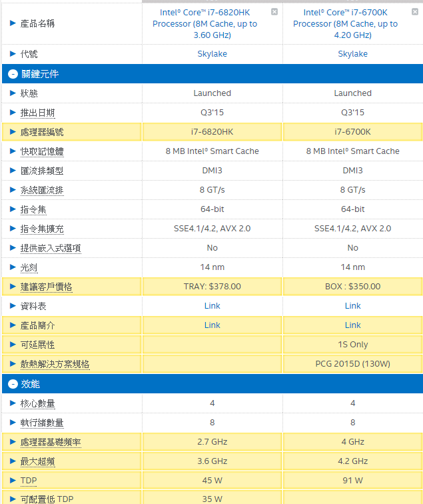Expand the 匯流排類型 row arrow

point(13,171)
